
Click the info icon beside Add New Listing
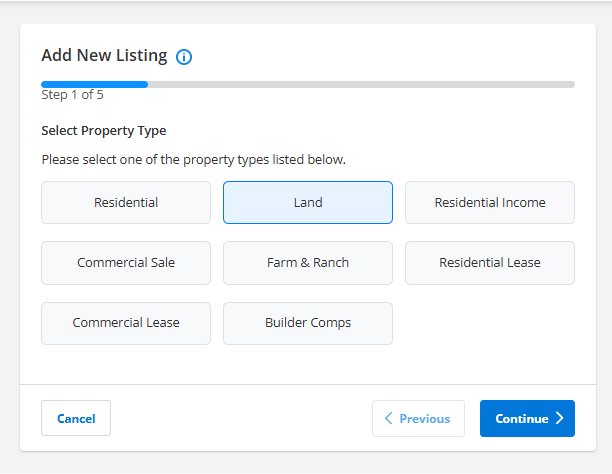coord(184,57)
